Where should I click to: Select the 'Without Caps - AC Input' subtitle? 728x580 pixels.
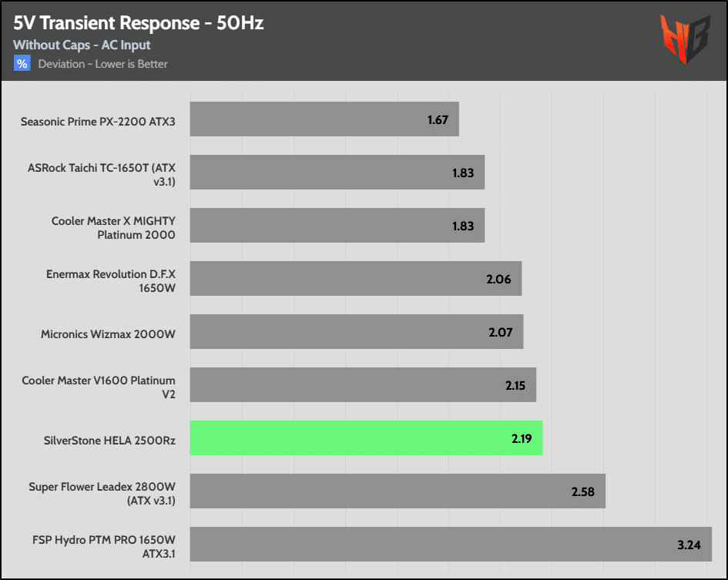pos(82,45)
